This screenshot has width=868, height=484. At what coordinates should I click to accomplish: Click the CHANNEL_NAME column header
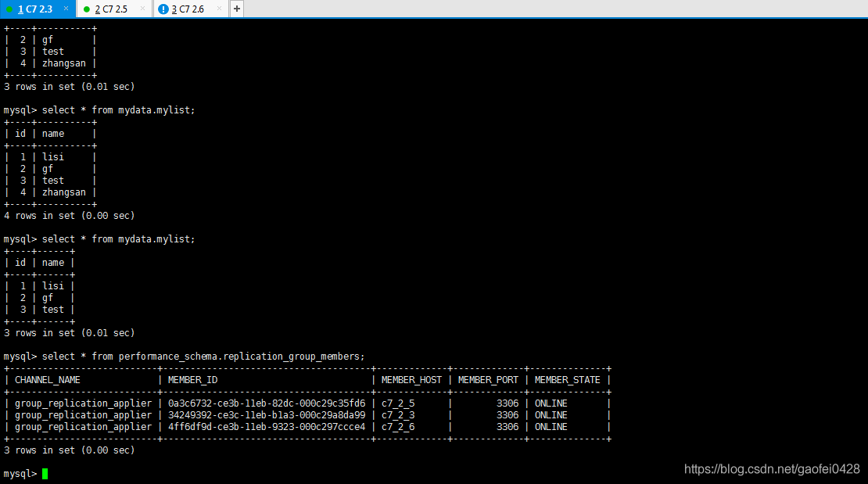click(48, 380)
